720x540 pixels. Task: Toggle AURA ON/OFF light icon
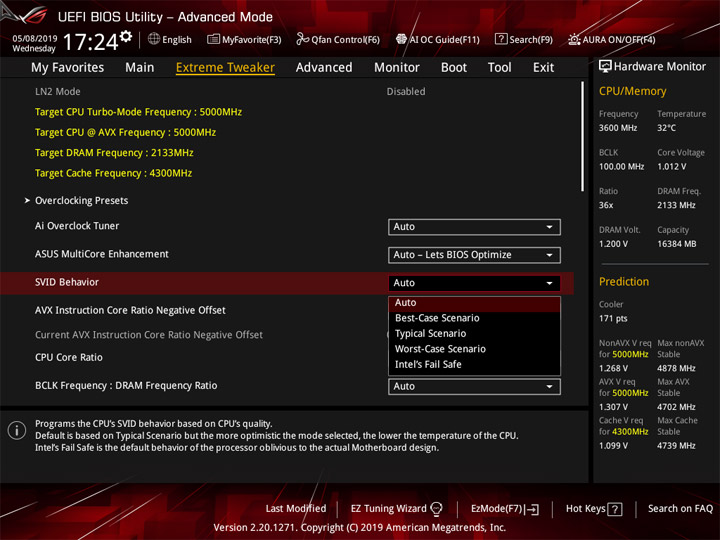tap(574, 39)
